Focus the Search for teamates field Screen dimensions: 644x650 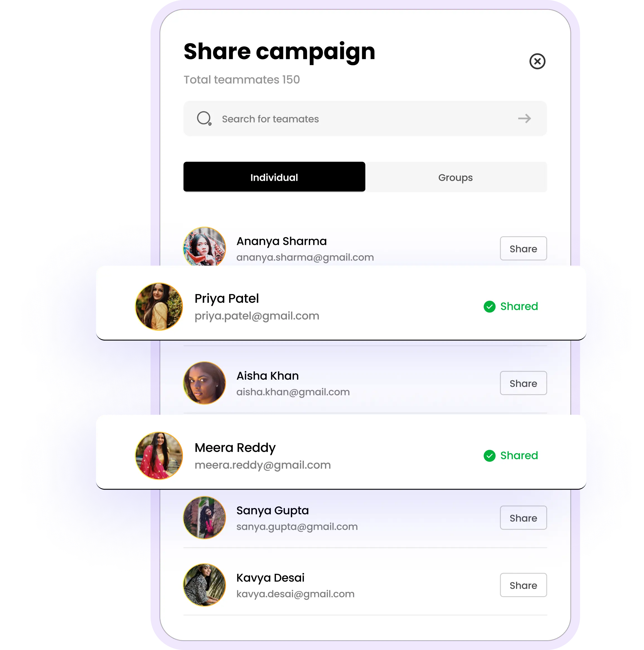365,119
